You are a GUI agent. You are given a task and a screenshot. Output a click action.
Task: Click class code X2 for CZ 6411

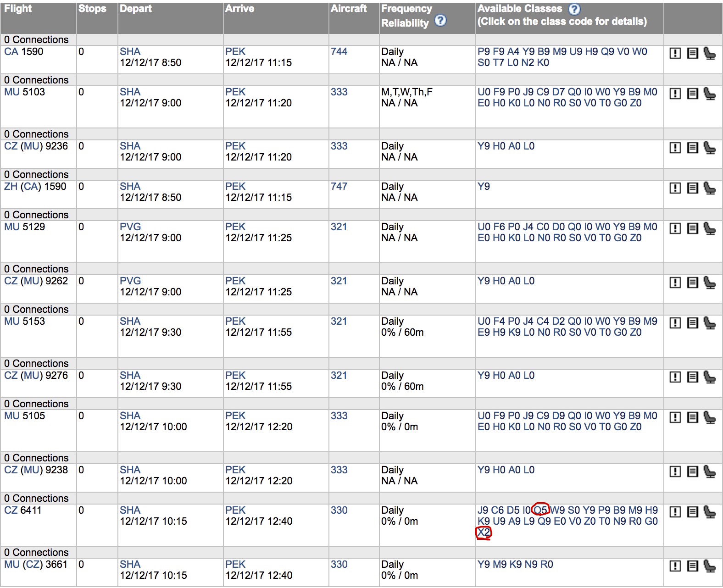click(x=484, y=533)
